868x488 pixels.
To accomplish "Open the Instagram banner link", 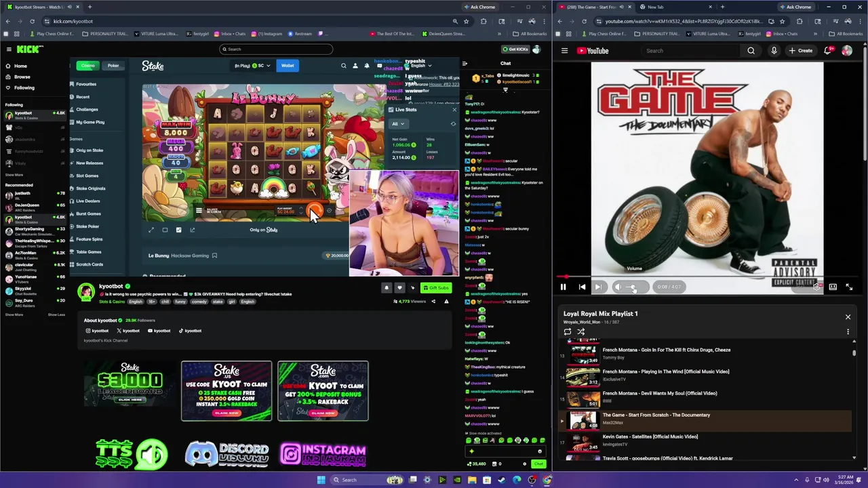I will point(323,453).
